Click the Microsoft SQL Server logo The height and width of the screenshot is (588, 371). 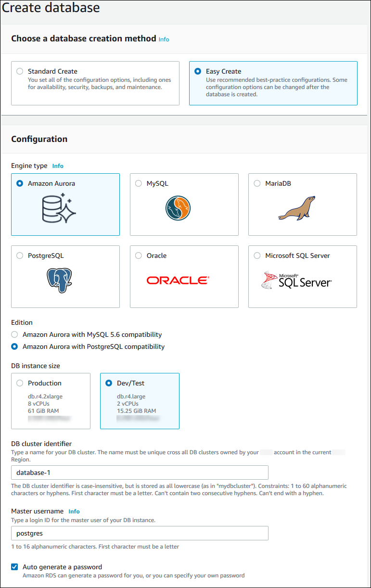[x=296, y=280]
